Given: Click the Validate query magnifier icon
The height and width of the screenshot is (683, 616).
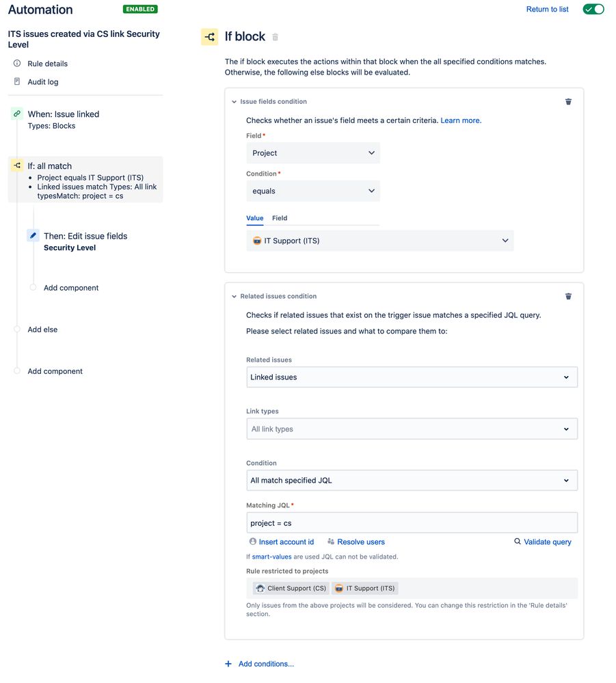Looking at the screenshot, I should coord(517,541).
